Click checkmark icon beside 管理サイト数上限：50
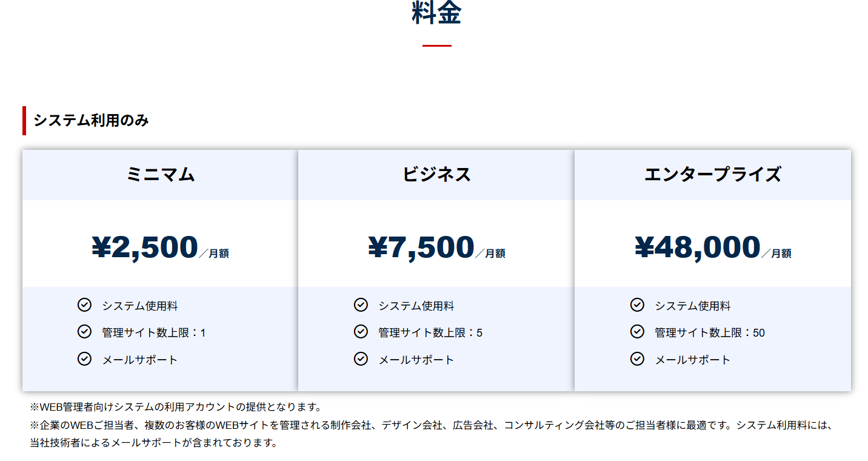This screenshot has height=461, width=868. (637, 331)
